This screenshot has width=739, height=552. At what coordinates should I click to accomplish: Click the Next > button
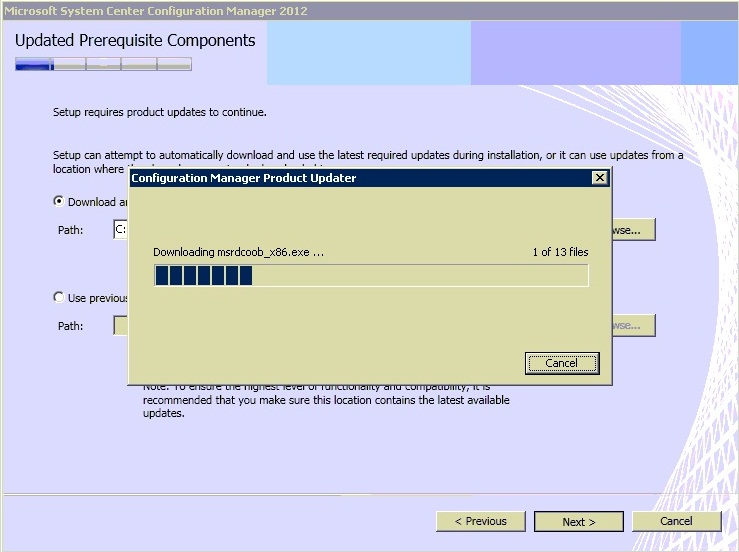(579, 521)
